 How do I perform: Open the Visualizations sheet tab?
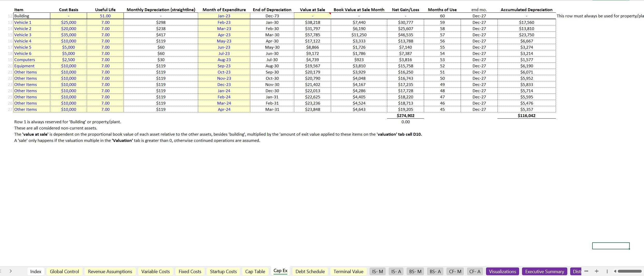tap(503, 271)
